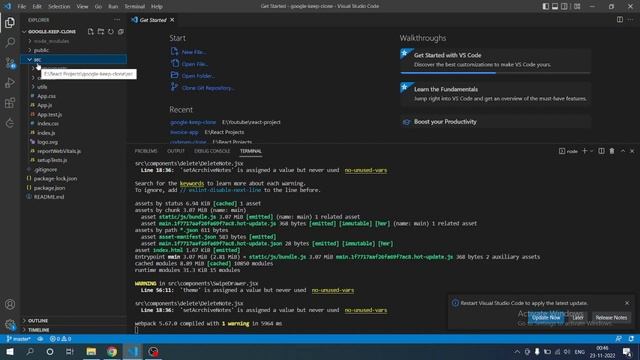The height and width of the screenshot is (360, 640).
Task: Toggle the bottom panel visibility
Action: coord(555,7)
